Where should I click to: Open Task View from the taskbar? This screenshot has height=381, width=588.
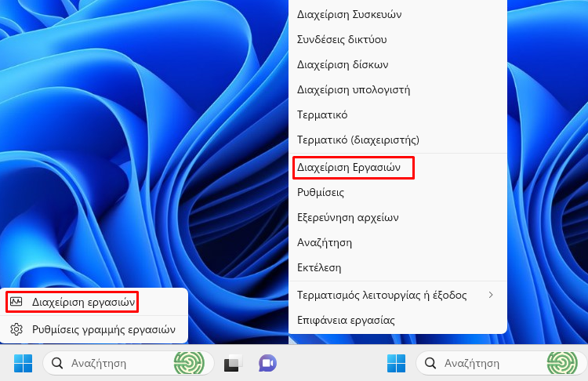233,364
